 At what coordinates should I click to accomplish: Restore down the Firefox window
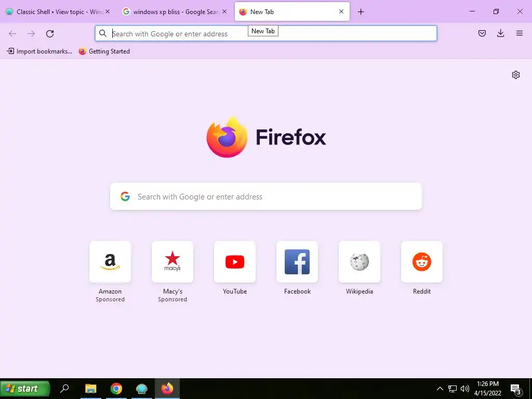496,11
